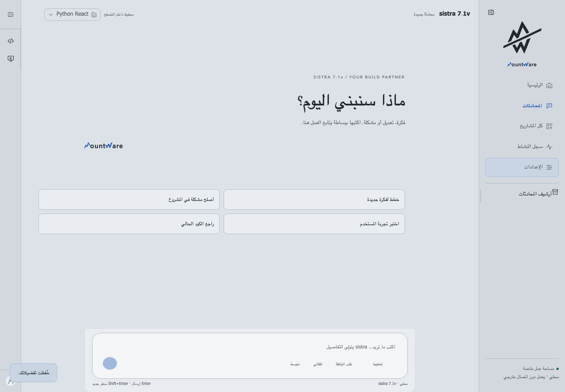Select متوسط medium level option
Screen dimensions: 565x392
[295, 364]
